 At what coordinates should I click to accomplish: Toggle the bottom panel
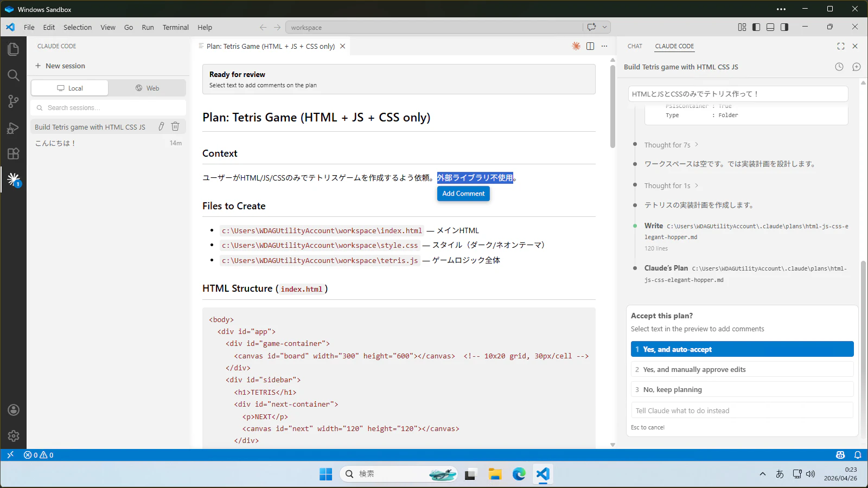tap(770, 27)
